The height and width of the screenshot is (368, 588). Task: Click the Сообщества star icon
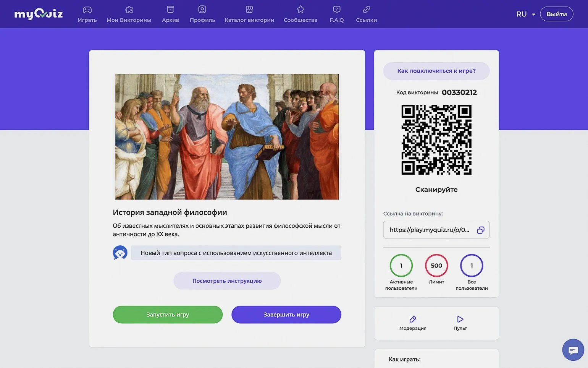pos(300,10)
